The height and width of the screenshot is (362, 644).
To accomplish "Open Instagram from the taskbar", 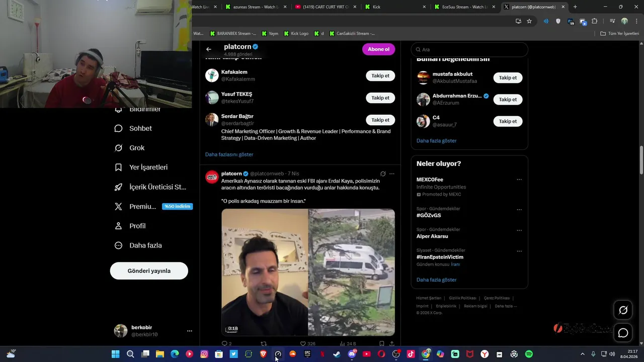I will (204, 354).
